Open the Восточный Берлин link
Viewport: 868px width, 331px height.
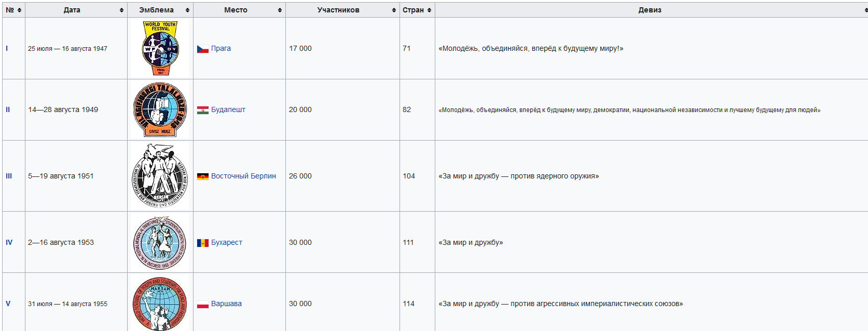click(243, 176)
